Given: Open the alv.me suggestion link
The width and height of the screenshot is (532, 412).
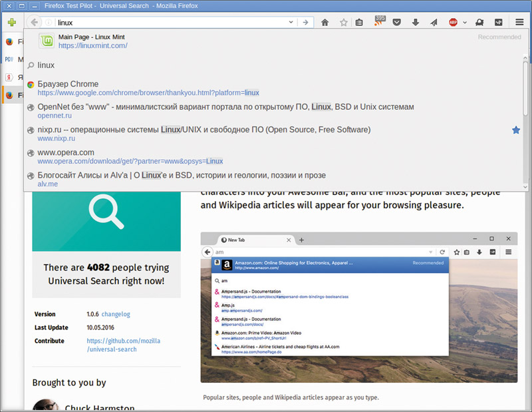Looking at the screenshot, I should 48,184.
